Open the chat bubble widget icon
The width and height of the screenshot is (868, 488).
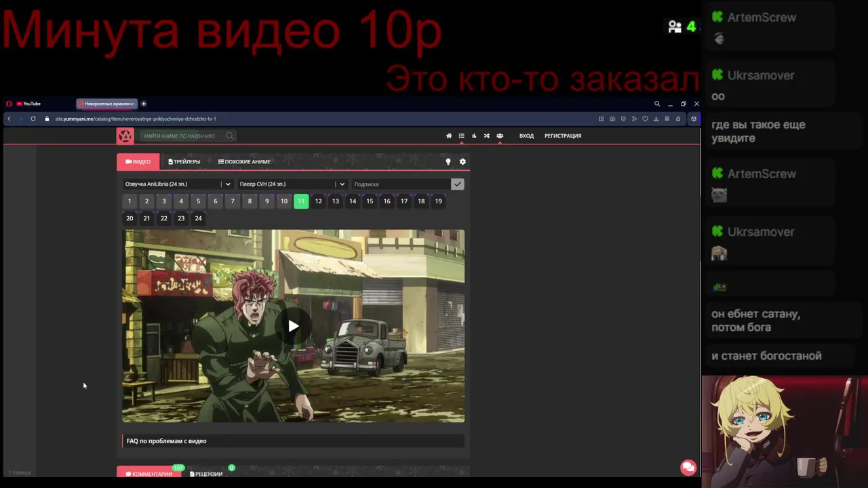688,468
